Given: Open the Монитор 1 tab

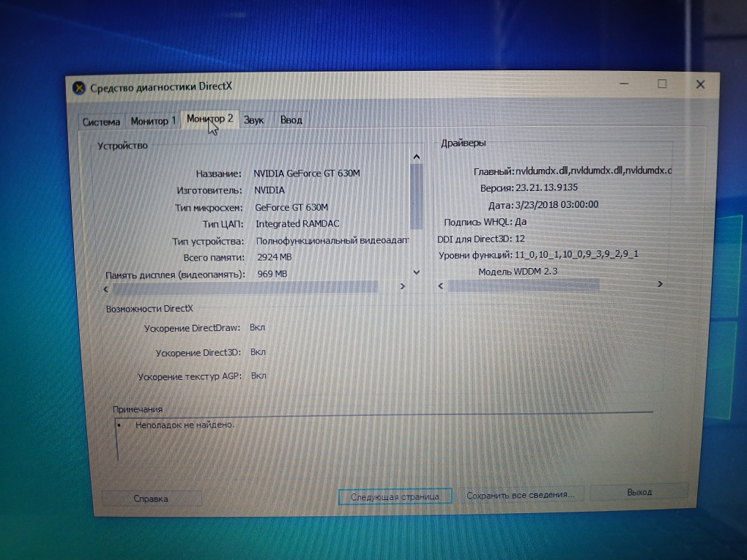Looking at the screenshot, I should [153, 121].
